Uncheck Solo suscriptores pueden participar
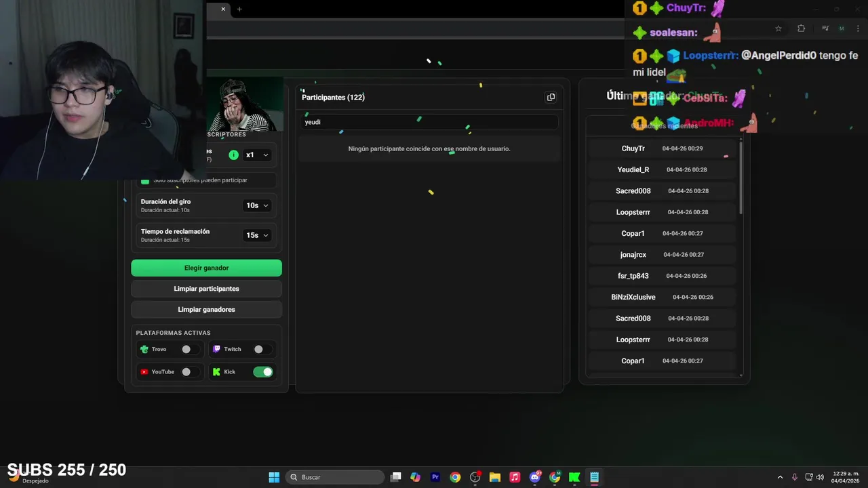Image resolution: width=868 pixels, height=488 pixels. click(x=145, y=180)
